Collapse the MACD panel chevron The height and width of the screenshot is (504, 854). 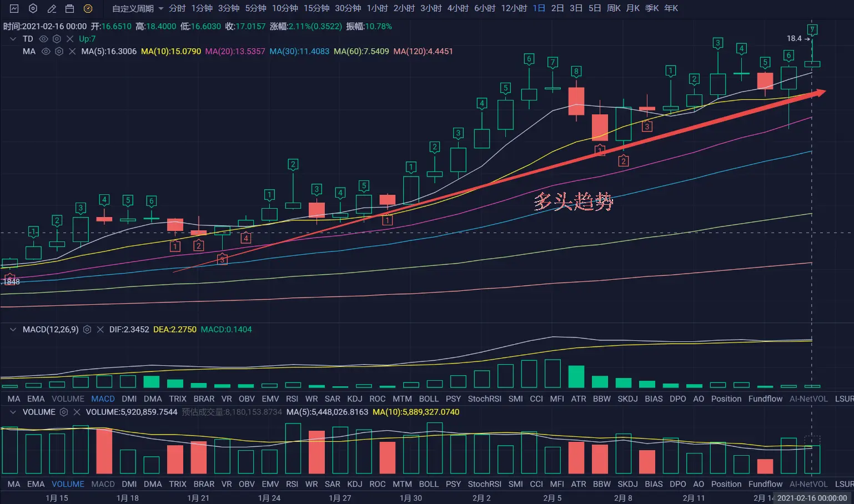pos(13,330)
